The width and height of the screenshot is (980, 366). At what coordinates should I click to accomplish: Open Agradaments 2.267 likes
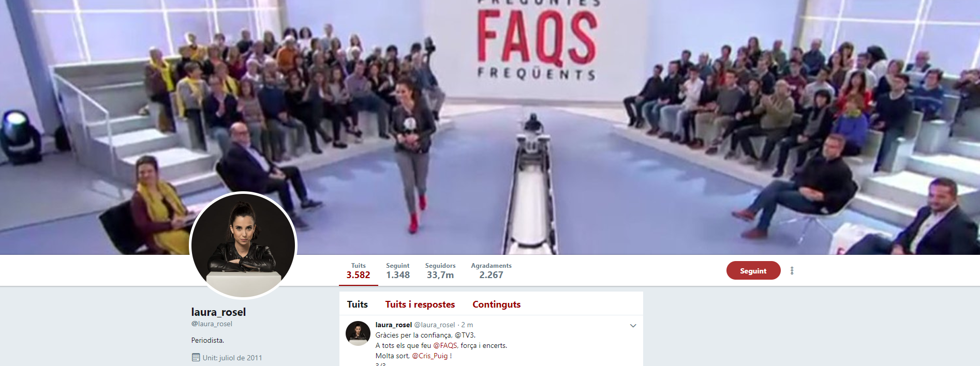pyautogui.click(x=491, y=271)
